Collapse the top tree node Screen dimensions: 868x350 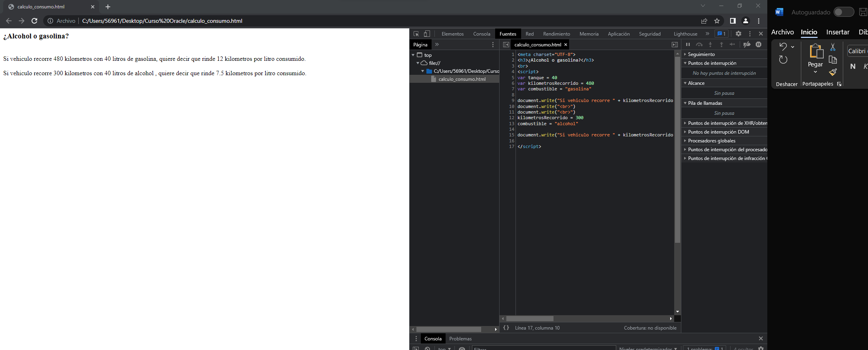(413, 55)
